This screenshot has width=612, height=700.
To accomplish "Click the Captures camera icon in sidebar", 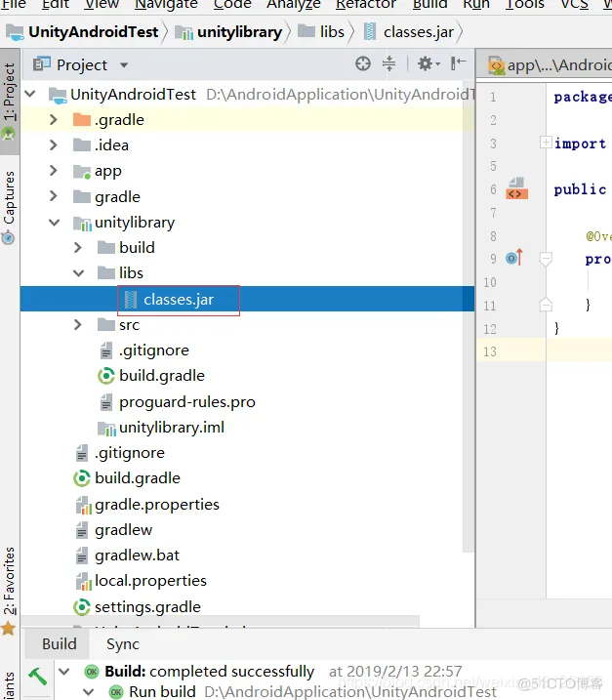I will coord(8,237).
